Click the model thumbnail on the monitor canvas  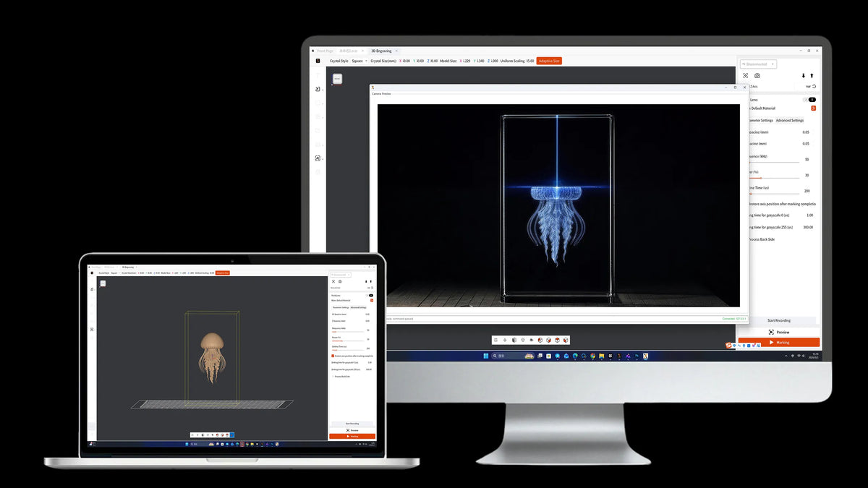pos(337,78)
